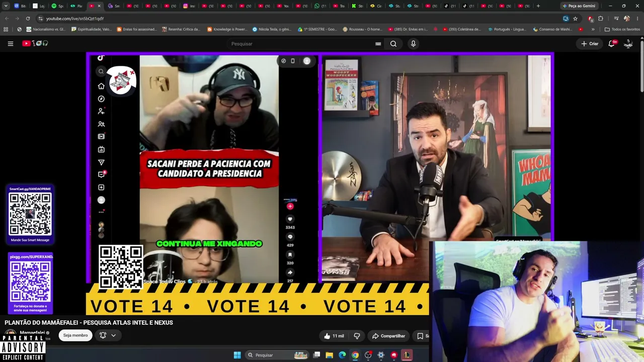Switch to the green K Kick tab
Viewport: 644px width, 362px height.
click(357, 6)
